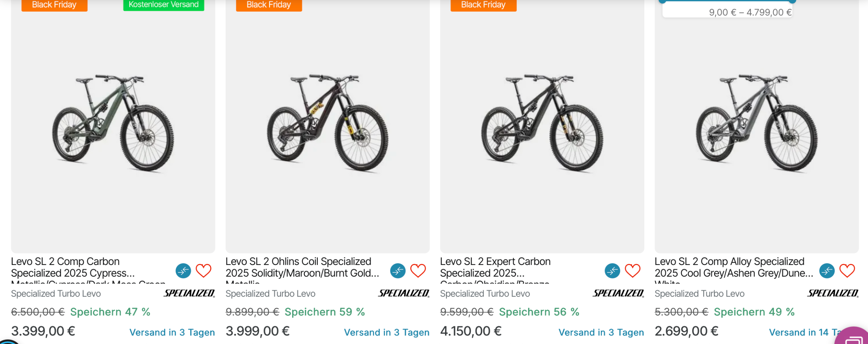Click Specialized logo under Comp Carbon bike
The width and height of the screenshot is (868, 344).
coord(189,293)
